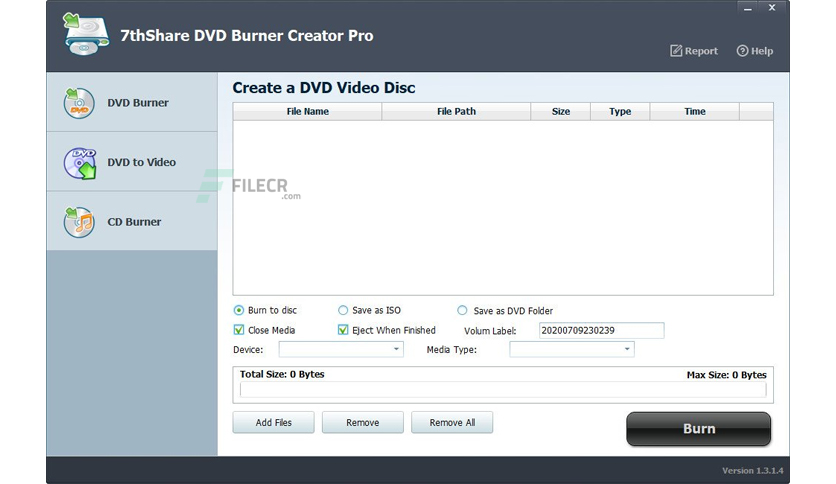The height and width of the screenshot is (484, 836).
Task: Uncheck Eject When Finished checkbox
Action: (343, 330)
